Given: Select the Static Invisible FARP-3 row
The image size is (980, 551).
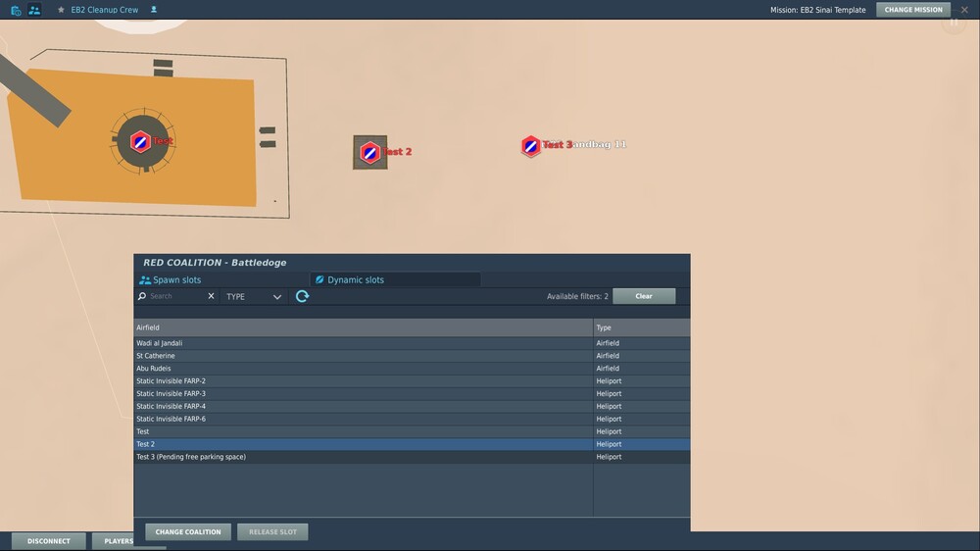Looking at the screenshot, I should click(x=412, y=393).
